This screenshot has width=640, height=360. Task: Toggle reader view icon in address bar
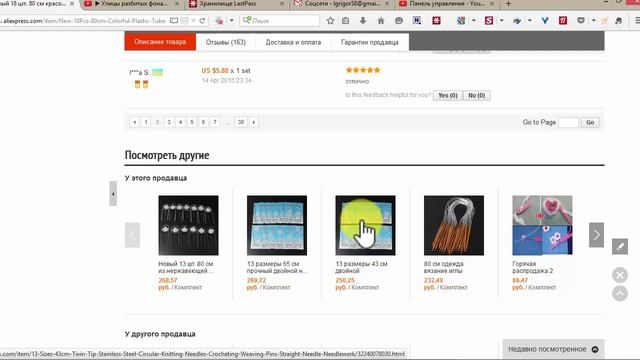point(174,20)
